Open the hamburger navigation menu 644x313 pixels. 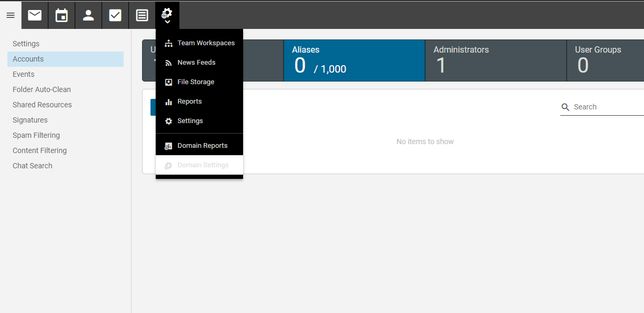tap(11, 15)
